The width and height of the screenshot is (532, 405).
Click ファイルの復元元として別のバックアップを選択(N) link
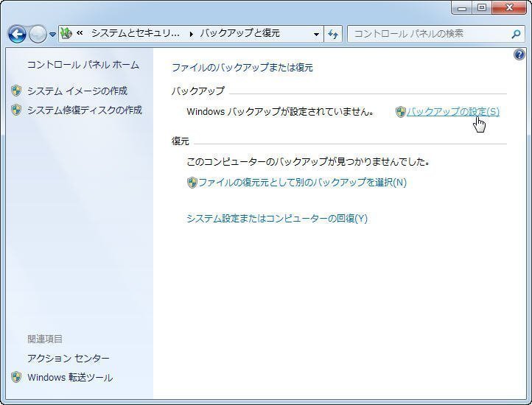coord(302,183)
